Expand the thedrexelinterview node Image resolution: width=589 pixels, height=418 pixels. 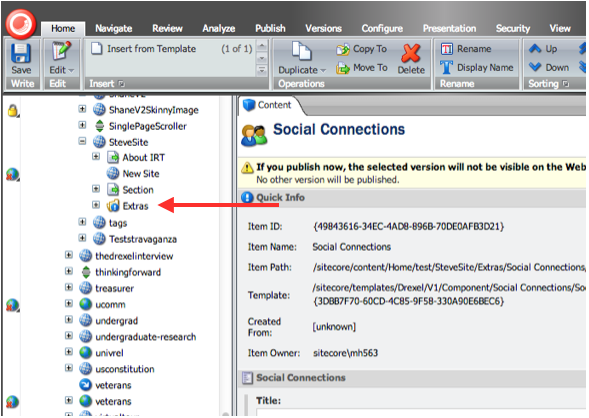pyautogui.click(x=69, y=255)
